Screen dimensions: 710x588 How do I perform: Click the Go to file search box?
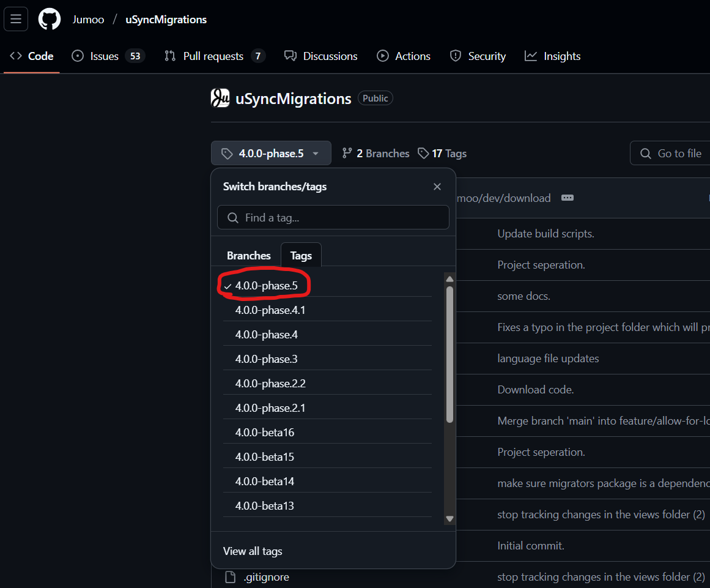coord(670,153)
